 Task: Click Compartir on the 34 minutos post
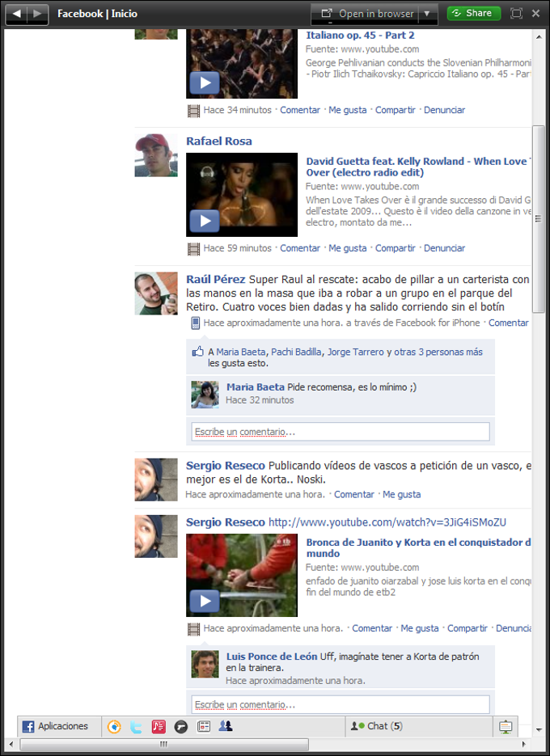click(x=396, y=110)
